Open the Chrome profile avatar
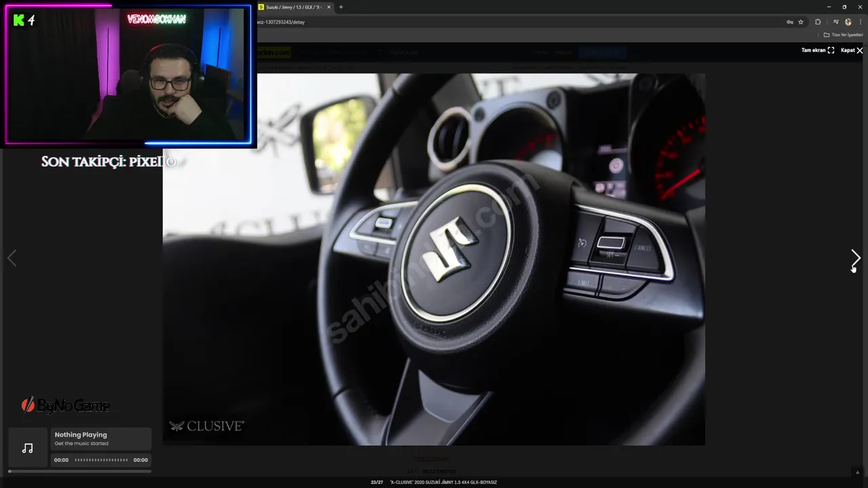This screenshot has height=488, width=868. point(848,22)
